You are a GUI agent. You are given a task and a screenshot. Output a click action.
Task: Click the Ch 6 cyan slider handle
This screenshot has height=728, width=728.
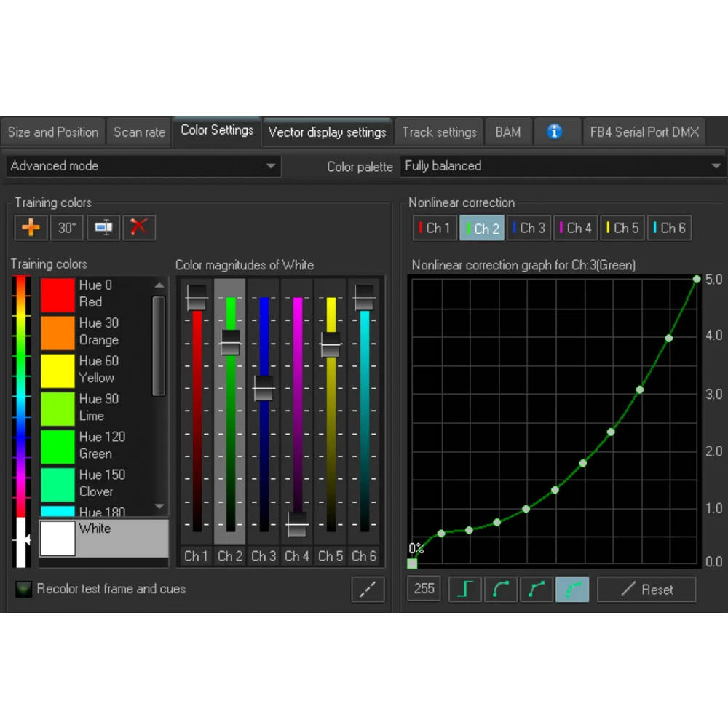tap(364, 298)
